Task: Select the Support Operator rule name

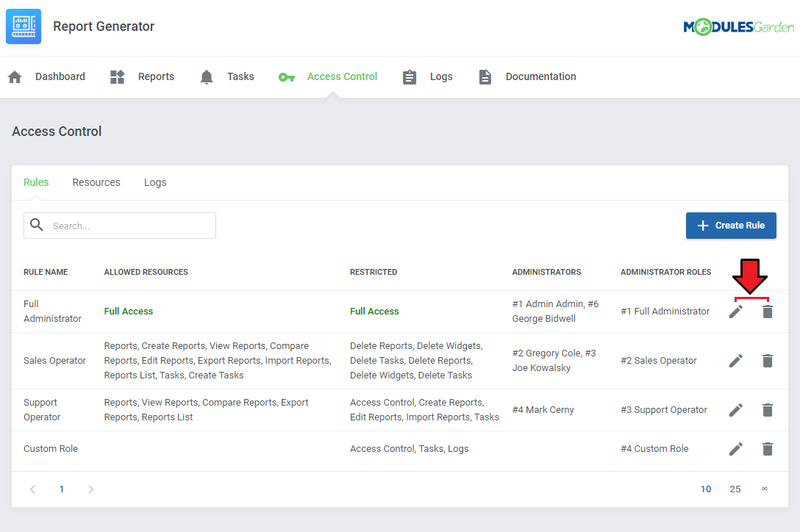Action: click(x=42, y=409)
